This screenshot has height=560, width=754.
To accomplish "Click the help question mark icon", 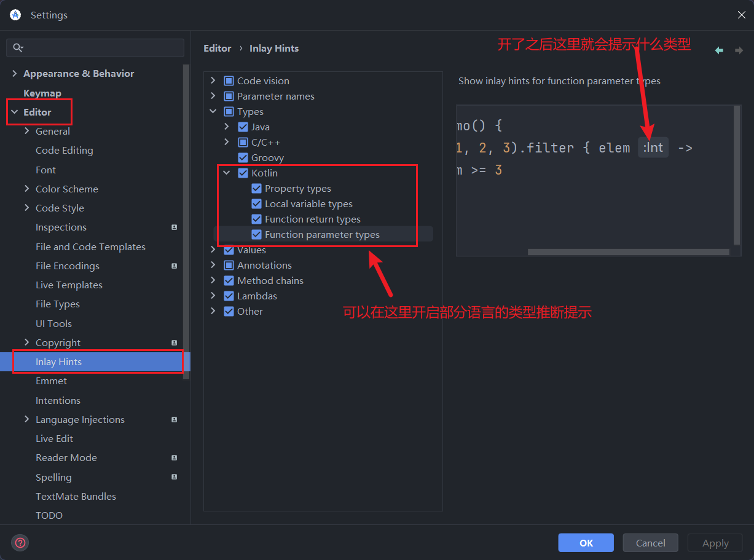I will 20,543.
